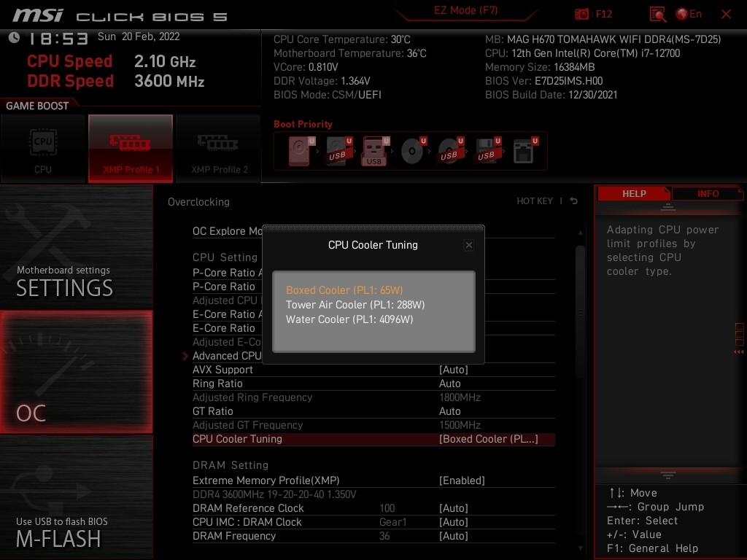The image size is (747, 560).
Task: Select the E-Core Ratio Apply Mode row
Action: pos(228,314)
